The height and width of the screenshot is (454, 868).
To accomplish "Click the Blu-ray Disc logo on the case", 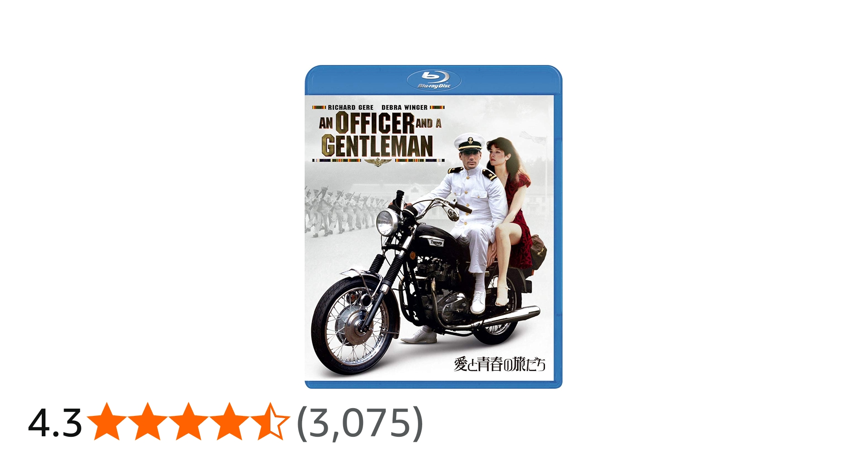I will click(434, 80).
